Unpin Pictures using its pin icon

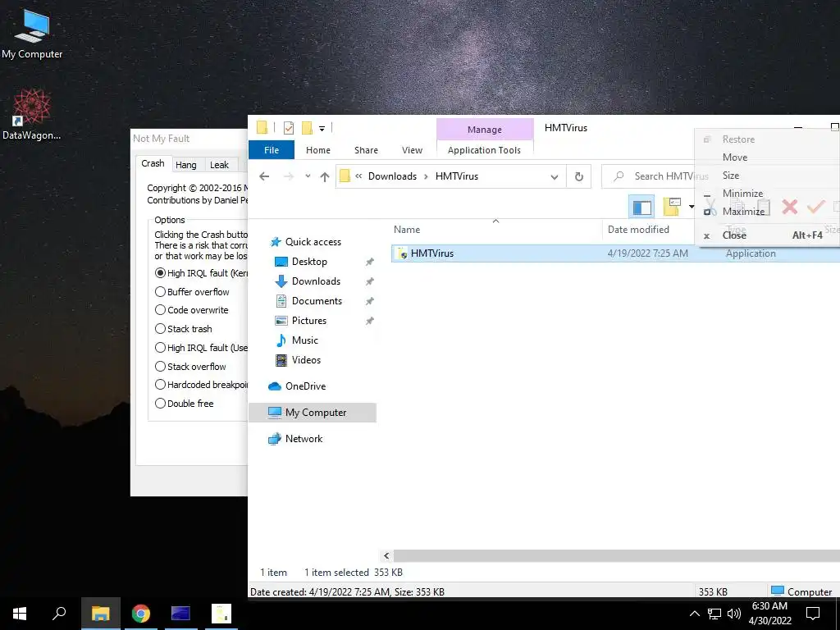[x=369, y=321]
